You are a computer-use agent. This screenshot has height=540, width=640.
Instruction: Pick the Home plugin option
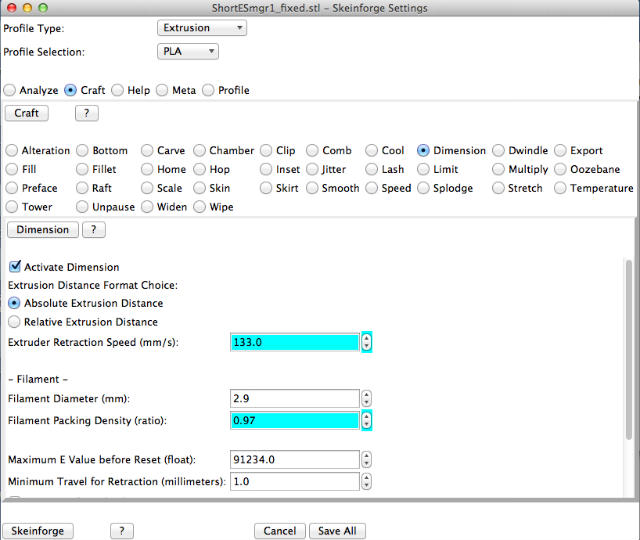pos(147,169)
